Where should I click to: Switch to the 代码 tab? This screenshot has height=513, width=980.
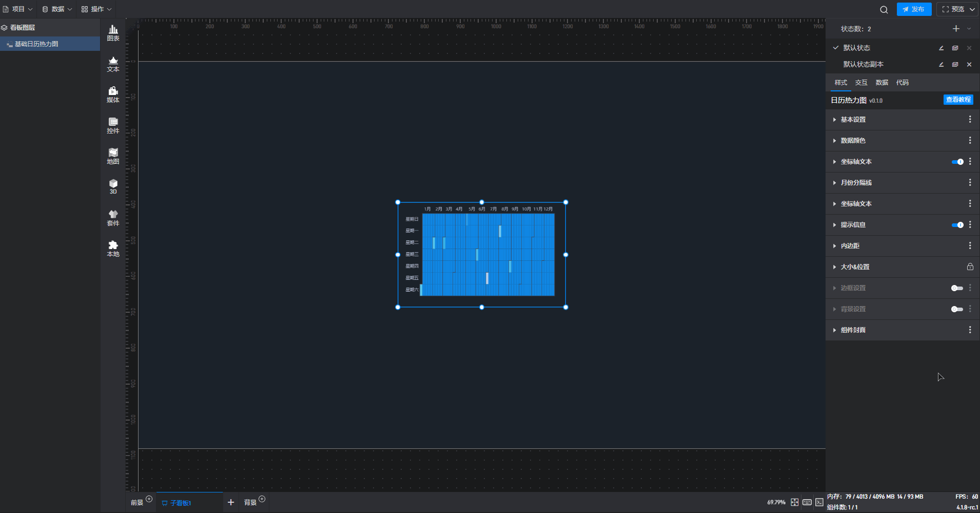[903, 83]
